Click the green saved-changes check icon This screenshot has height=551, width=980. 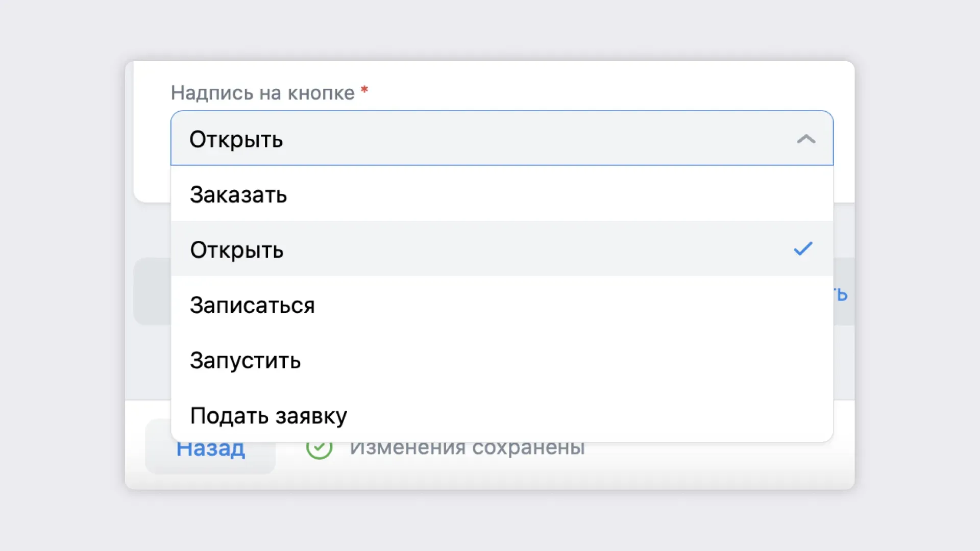(319, 449)
